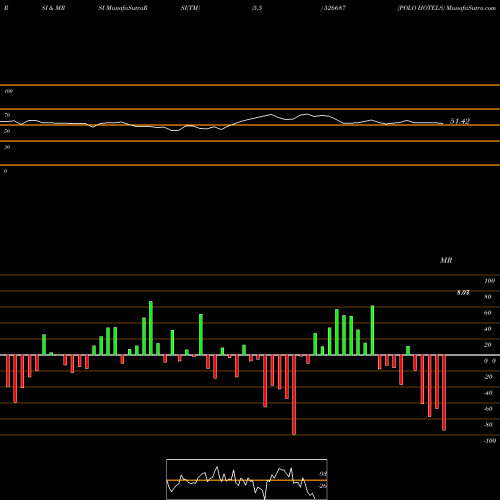Click the '-100' label on MR axis
Screen dimensions: 500x500
490,441
